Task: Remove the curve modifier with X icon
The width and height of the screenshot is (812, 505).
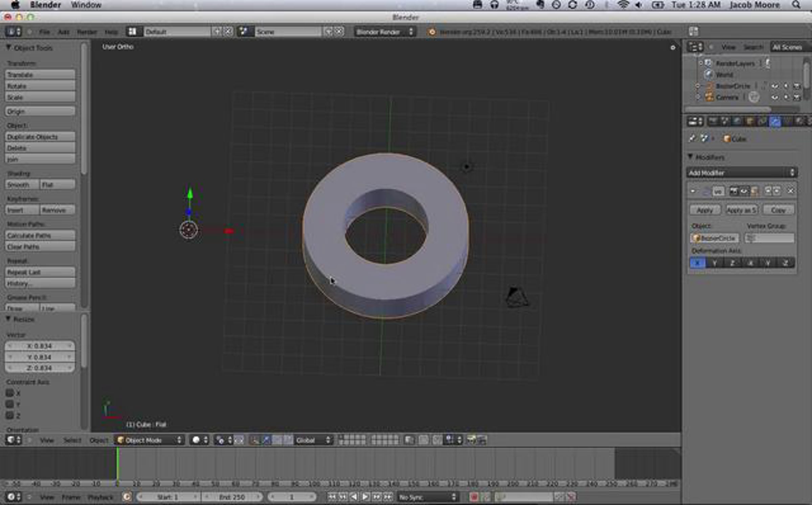Action: (790, 191)
